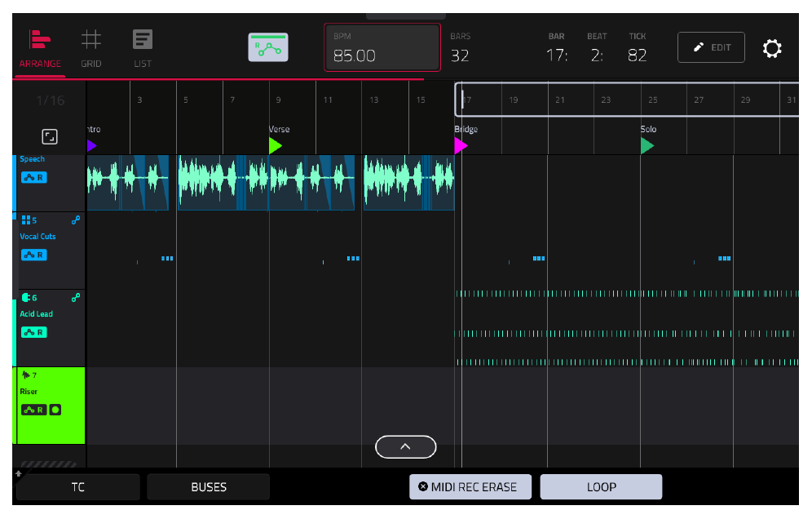Click the drum pads icon on track 5

[x=26, y=220]
